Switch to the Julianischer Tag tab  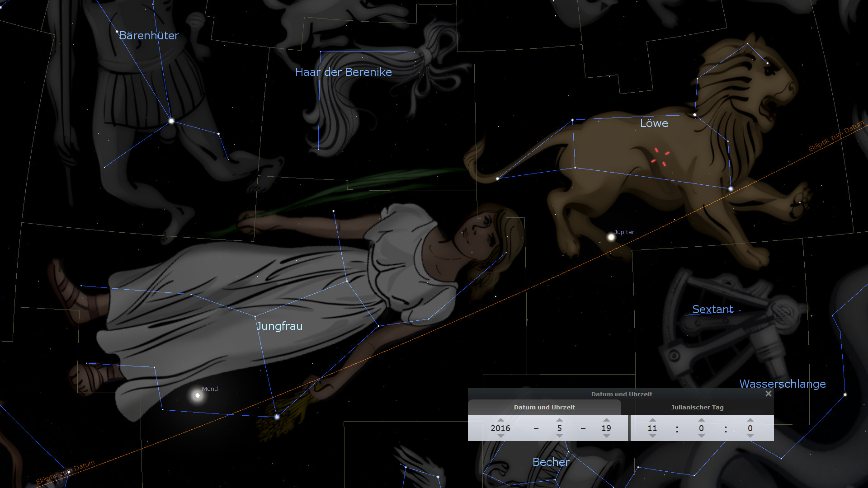698,407
